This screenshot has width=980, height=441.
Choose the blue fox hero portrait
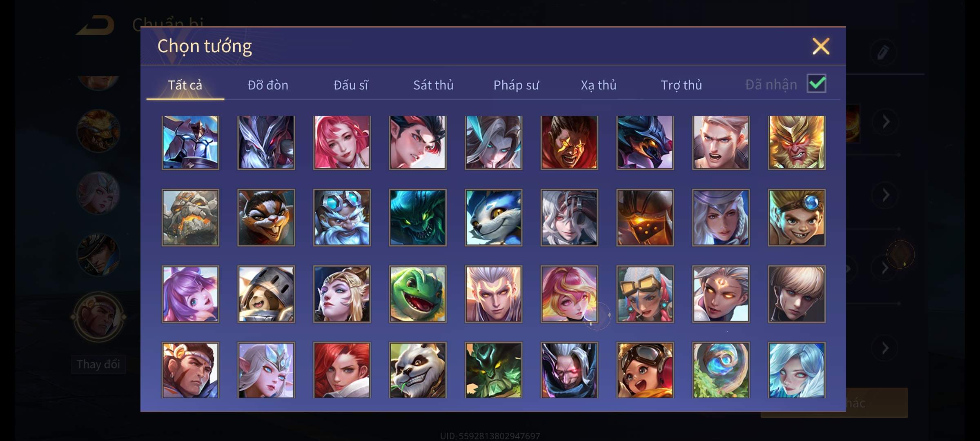pos(493,218)
